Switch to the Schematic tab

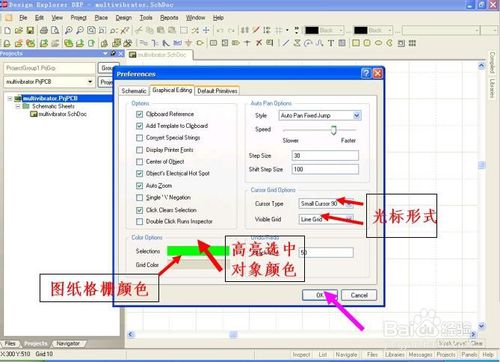click(x=134, y=91)
